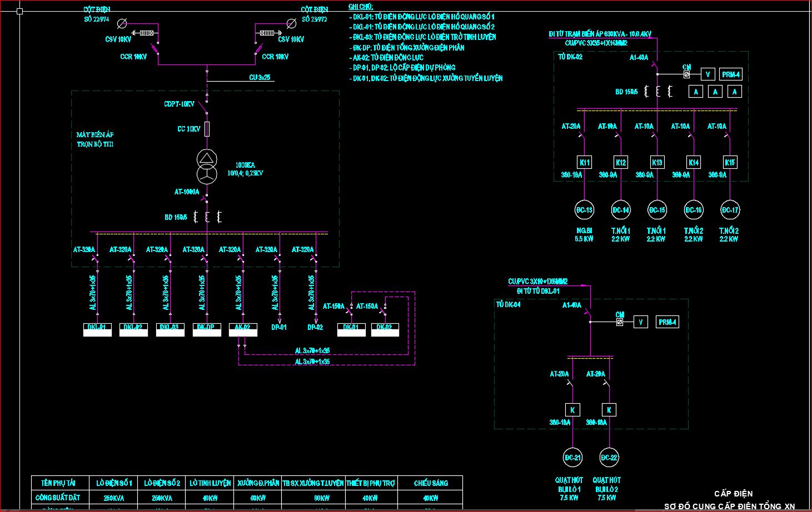Select motor symbol ĐC-21
The width and height of the screenshot is (812, 512).
coord(573,458)
